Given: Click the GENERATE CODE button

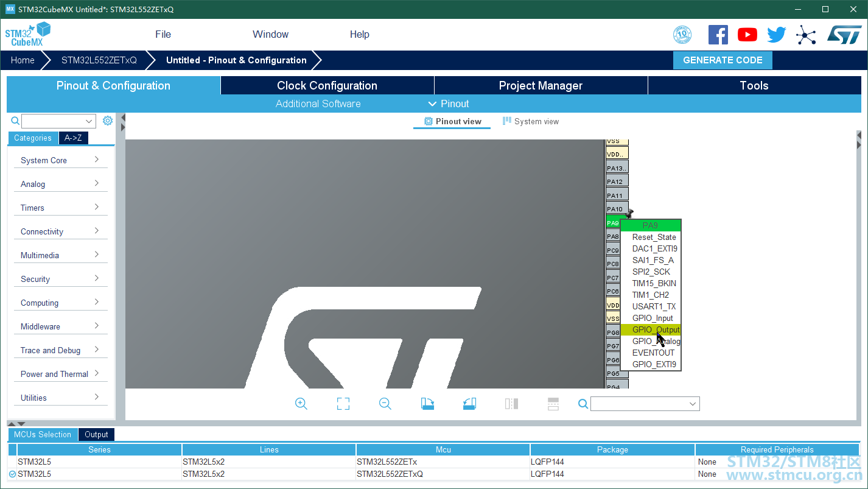Looking at the screenshot, I should tap(723, 60).
